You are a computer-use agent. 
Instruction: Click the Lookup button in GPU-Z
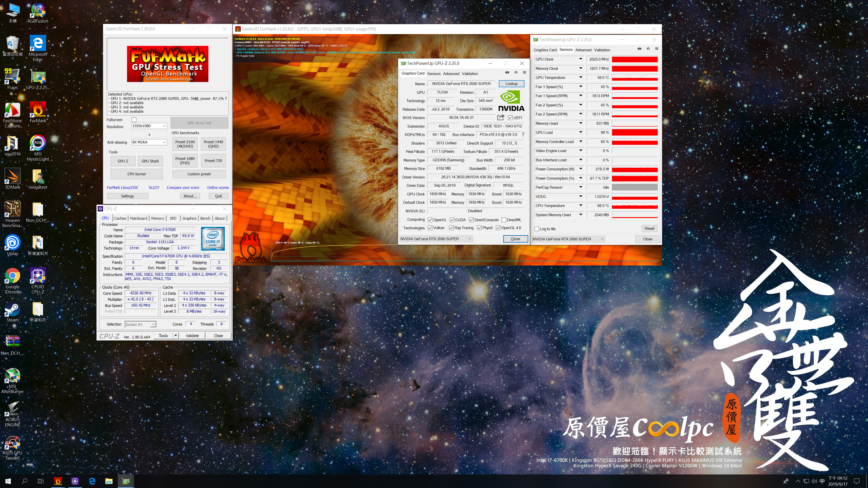pyautogui.click(x=511, y=84)
